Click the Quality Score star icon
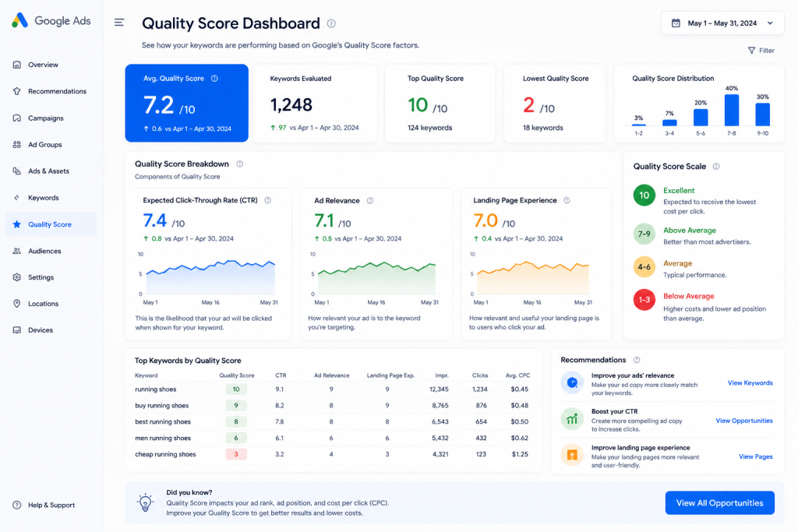 click(x=17, y=224)
